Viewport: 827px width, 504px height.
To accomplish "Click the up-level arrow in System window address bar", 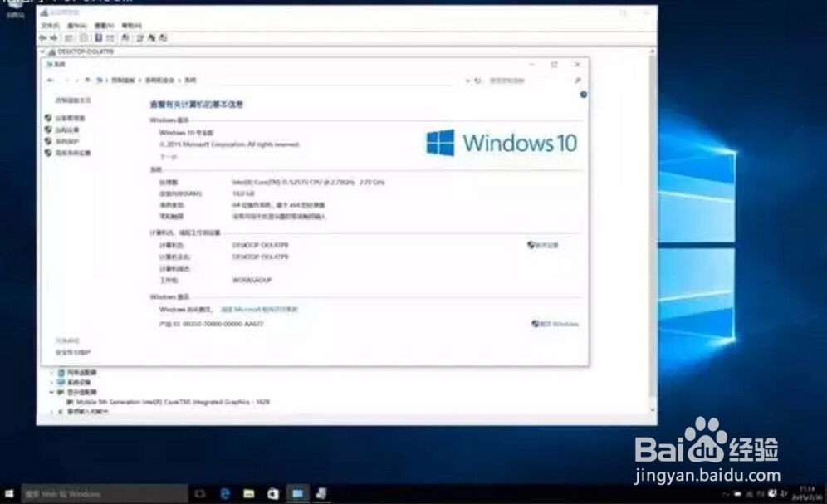I will 87,81.
